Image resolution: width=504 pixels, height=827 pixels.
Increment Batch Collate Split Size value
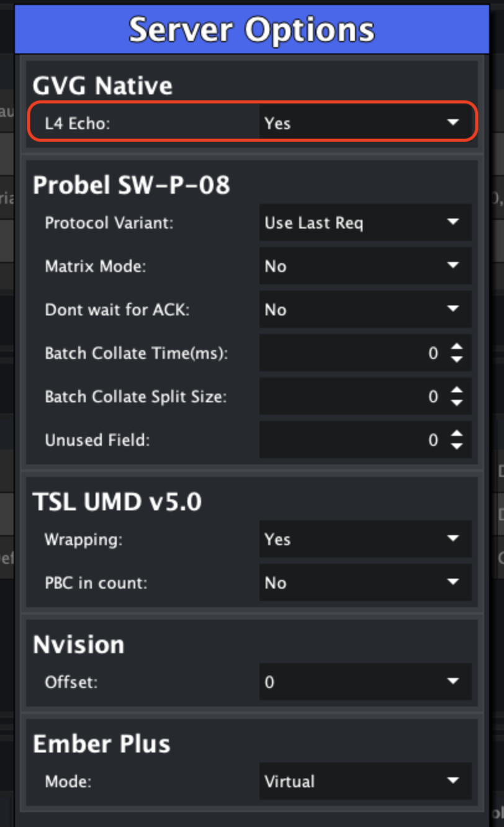click(x=457, y=391)
